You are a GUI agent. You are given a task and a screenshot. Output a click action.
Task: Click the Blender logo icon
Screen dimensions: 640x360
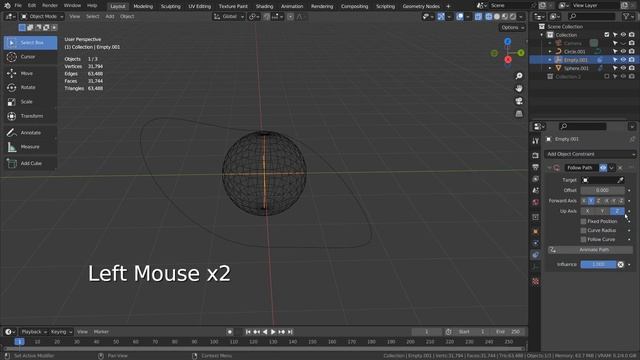(x=7, y=6)
